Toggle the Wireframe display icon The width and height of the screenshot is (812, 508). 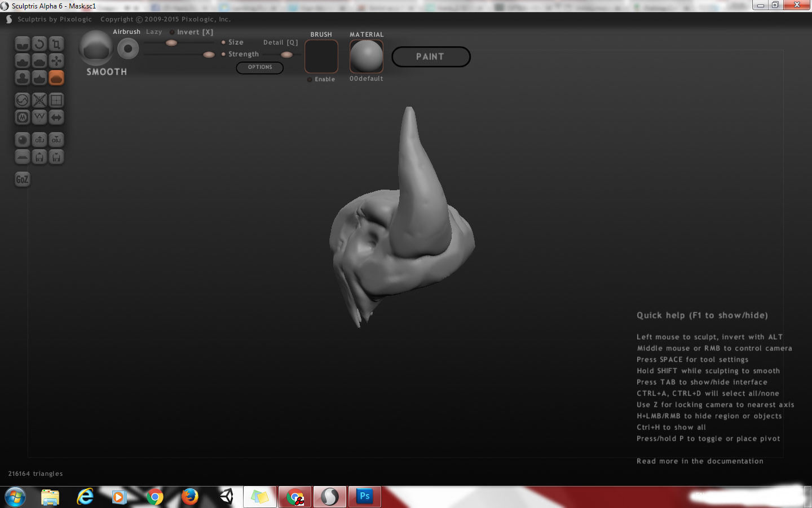[39, 117]
